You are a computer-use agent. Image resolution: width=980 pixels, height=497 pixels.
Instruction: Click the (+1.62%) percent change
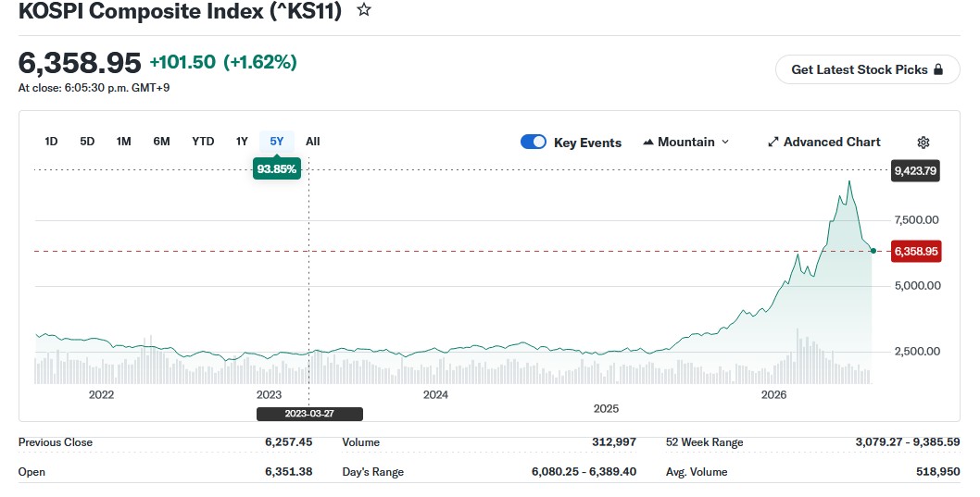(260, 62)
